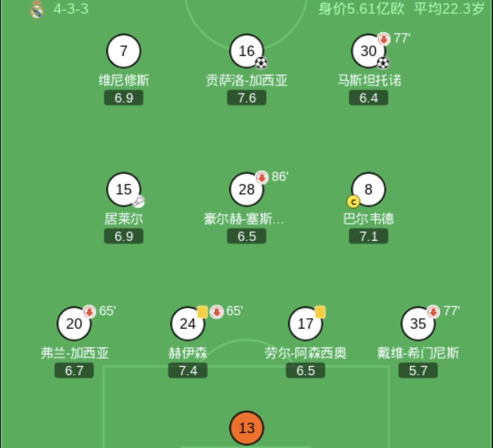Click the goal ball icon on number 16

[261, 63]
